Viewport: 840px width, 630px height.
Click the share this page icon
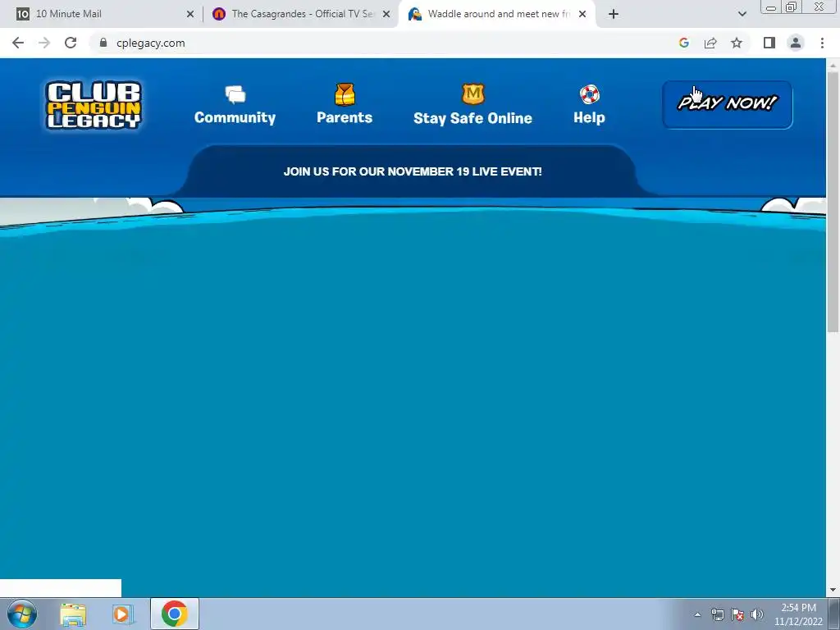[x=710, y=43]
